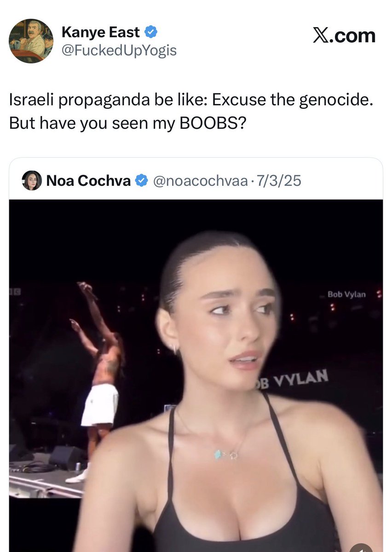The image size is (392, 552).
Task: Select the Kanye East display name
Action: tap(100, 32)
